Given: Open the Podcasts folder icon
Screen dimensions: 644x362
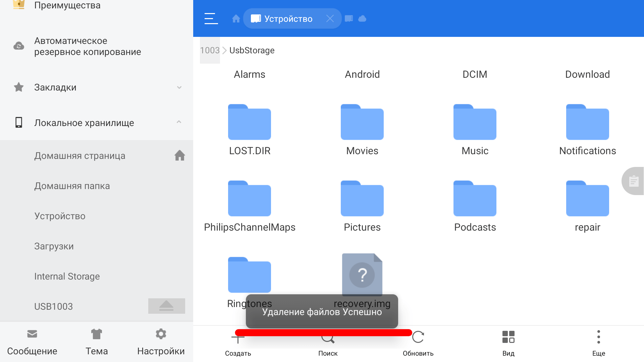Looking at the screenshot, I should [475, 198].
